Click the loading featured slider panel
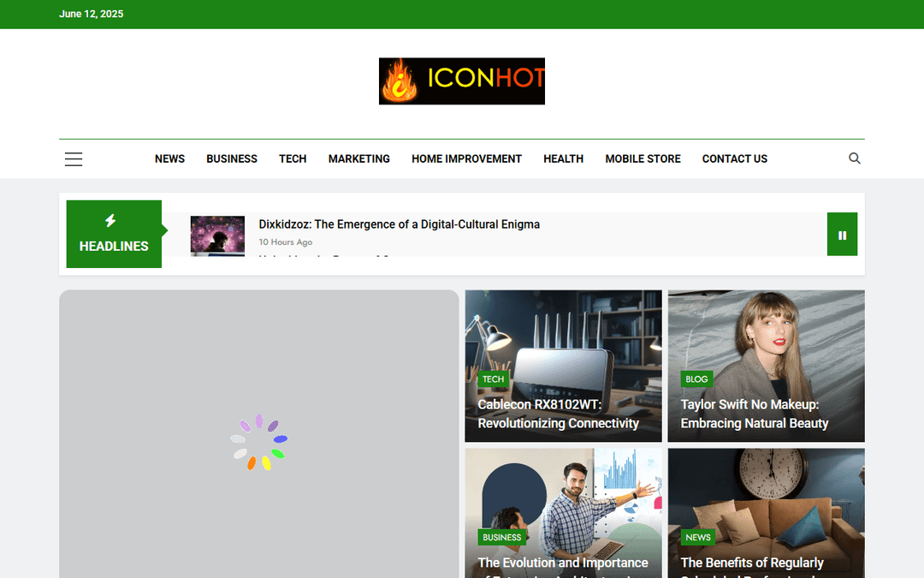This screenshot has height=578, width=924. click(x=258, y=434)
